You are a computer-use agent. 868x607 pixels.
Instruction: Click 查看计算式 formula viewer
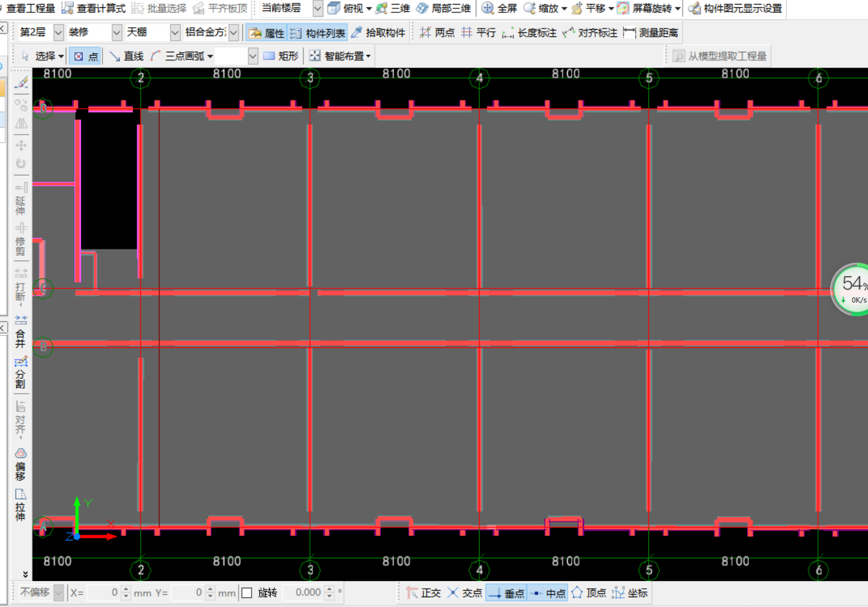pos(93,8)
